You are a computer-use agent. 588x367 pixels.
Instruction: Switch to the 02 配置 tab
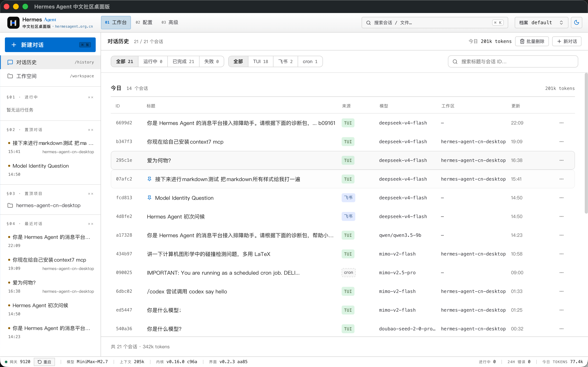tap(144, 23)
